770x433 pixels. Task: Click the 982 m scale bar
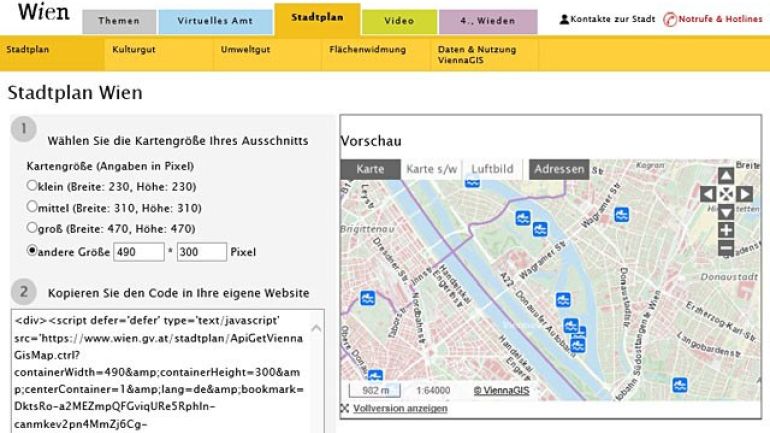pos(375,391)
